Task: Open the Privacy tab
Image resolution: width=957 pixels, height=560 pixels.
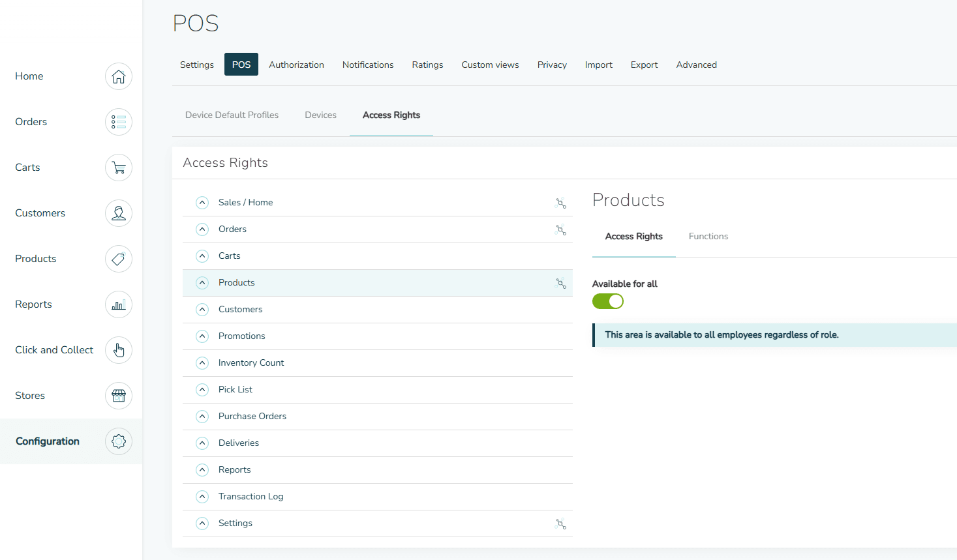Action: (552, 65)
